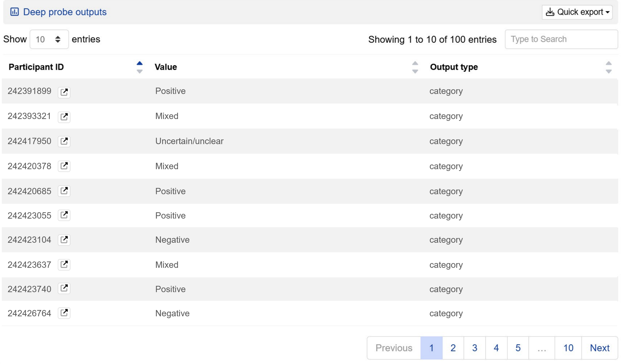Screen dimensions: 621x364
Task: Click the Type to Search field
Action: [x=561, y=39]
